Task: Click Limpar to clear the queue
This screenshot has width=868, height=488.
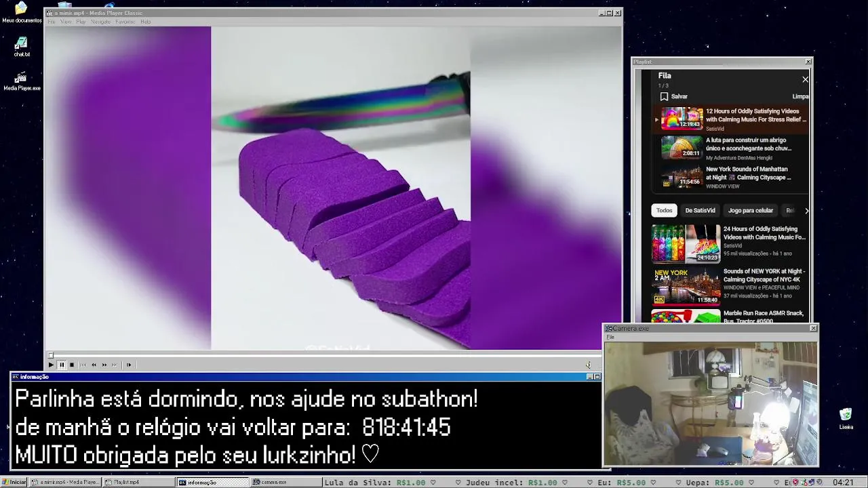Action: coord(800,96)
